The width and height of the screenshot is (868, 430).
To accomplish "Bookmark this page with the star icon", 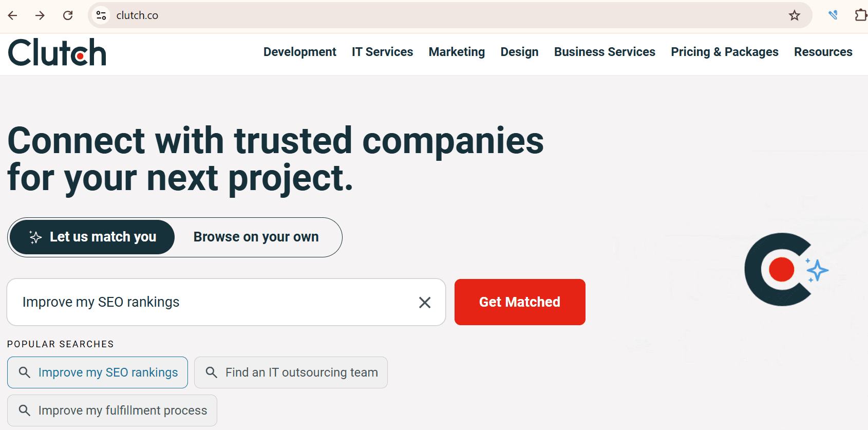I will click(795, 15).
